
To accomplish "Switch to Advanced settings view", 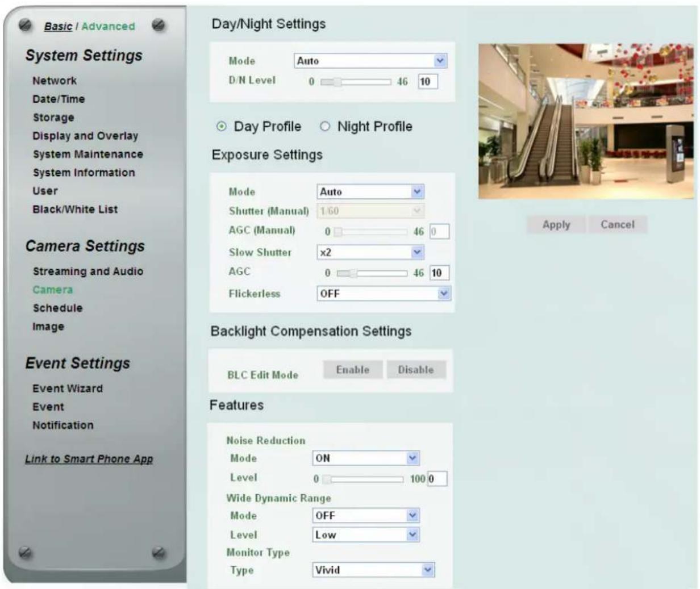I will click(109, 26).
